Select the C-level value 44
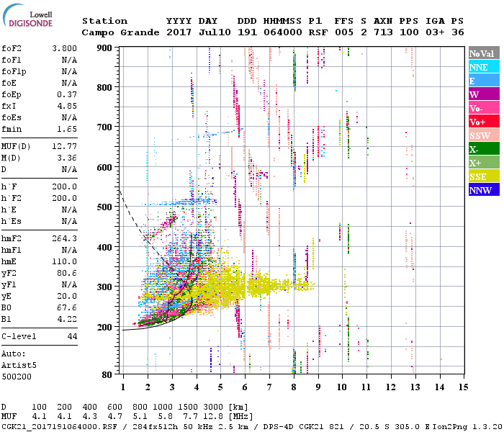Viewport: 504px width, 432px height. point(71,336)
